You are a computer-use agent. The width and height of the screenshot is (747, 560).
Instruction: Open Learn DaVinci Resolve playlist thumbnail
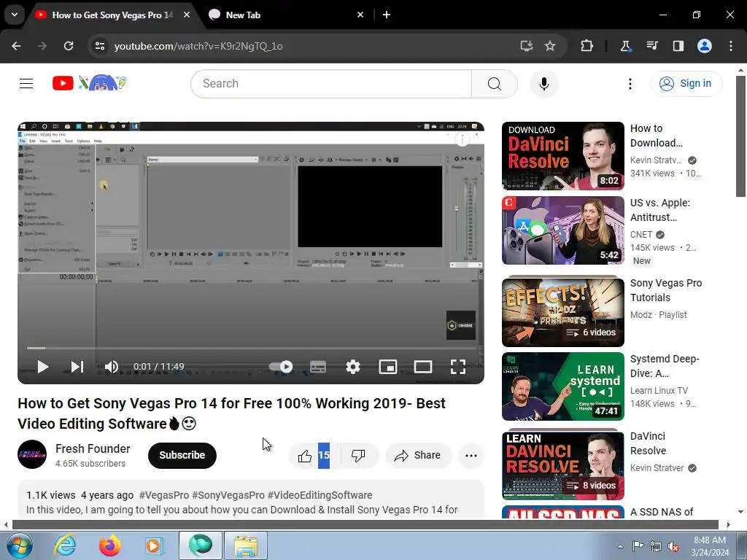[562, 466]
